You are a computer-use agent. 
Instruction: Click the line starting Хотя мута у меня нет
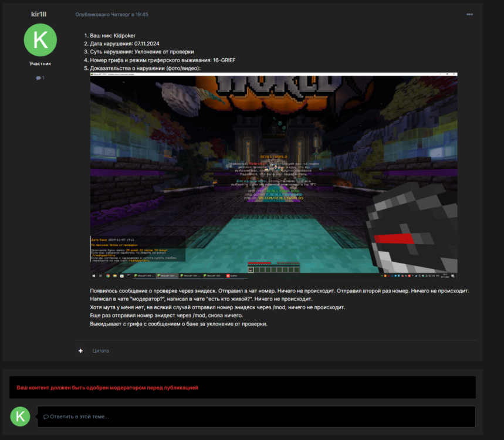click(218, 307)
